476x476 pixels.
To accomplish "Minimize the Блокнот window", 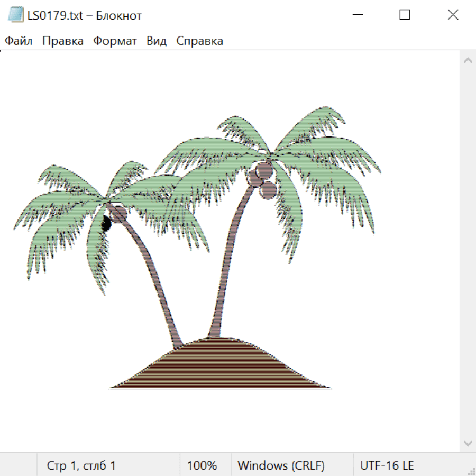I will (356, 15).
